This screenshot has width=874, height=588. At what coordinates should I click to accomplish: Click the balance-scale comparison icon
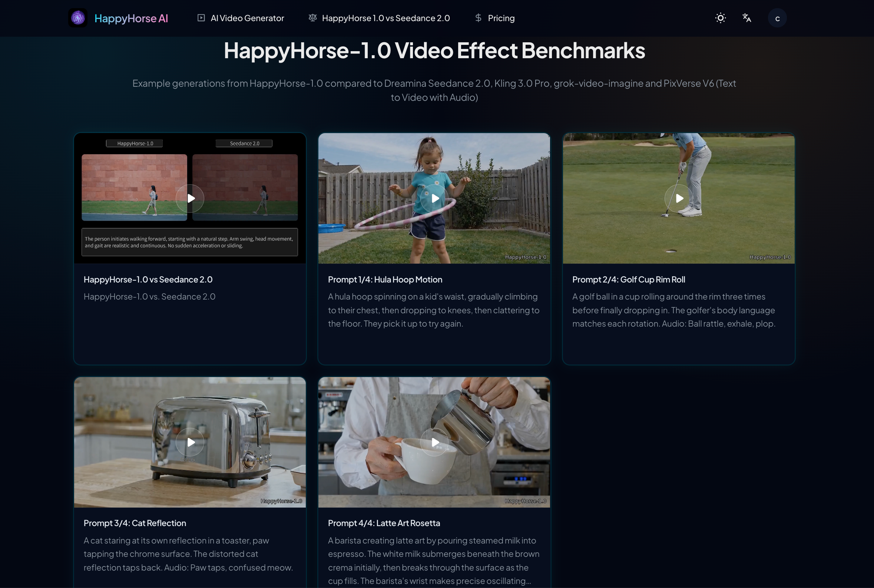(x=312, y=18)
